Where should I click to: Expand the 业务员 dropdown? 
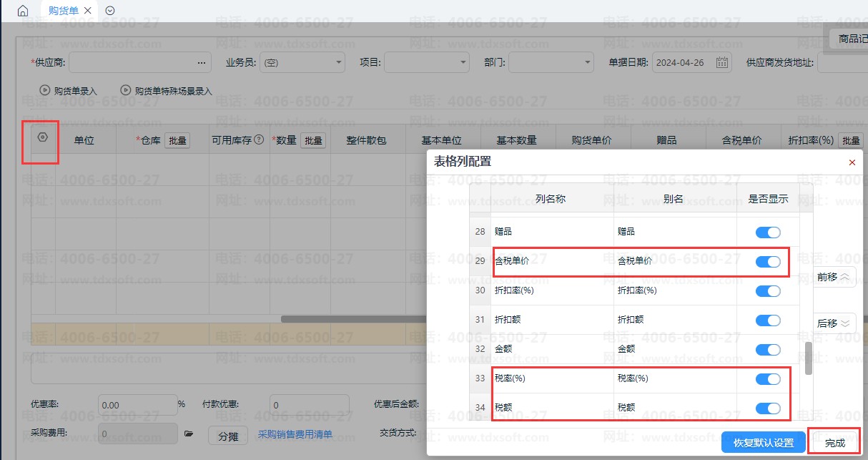tap(338, 63)
